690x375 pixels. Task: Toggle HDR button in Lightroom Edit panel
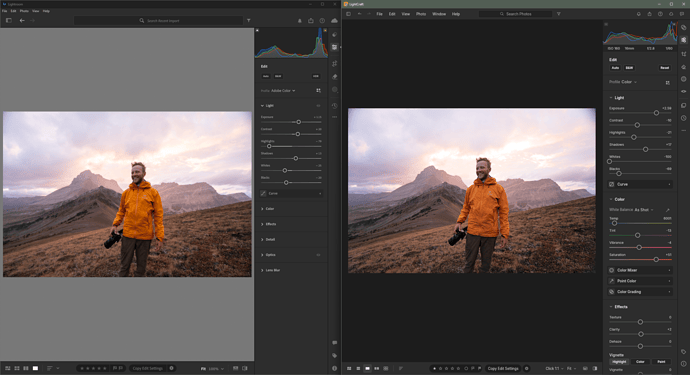pos(316,76)
